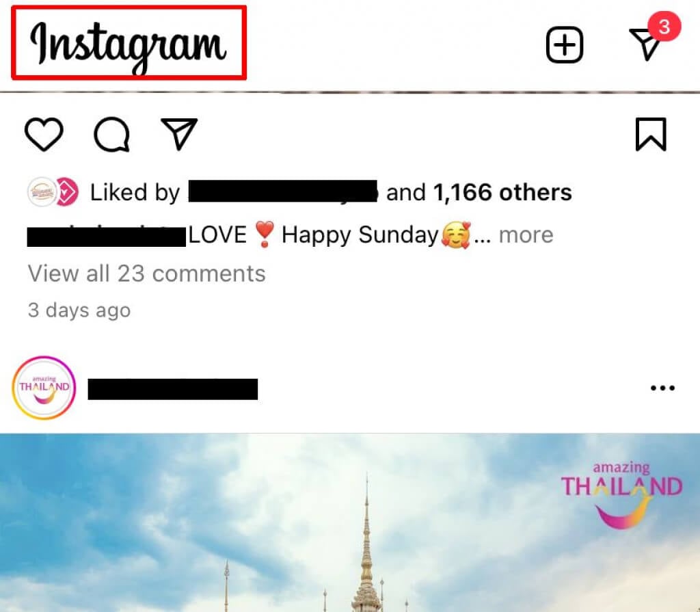View the '1,166 others' likes list
The height and width of the screenshot is (612, 700).
coord(502,193)
